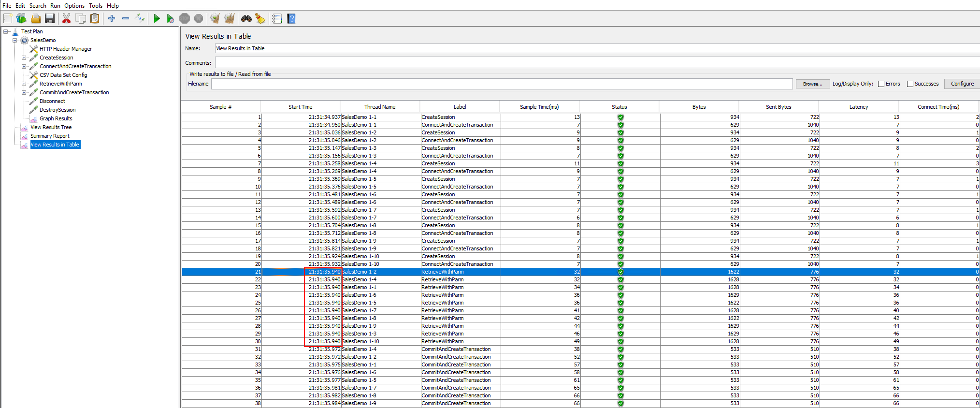The image size is (980, 408).
Task: Click the Name input field
Action: pos(597,48)
